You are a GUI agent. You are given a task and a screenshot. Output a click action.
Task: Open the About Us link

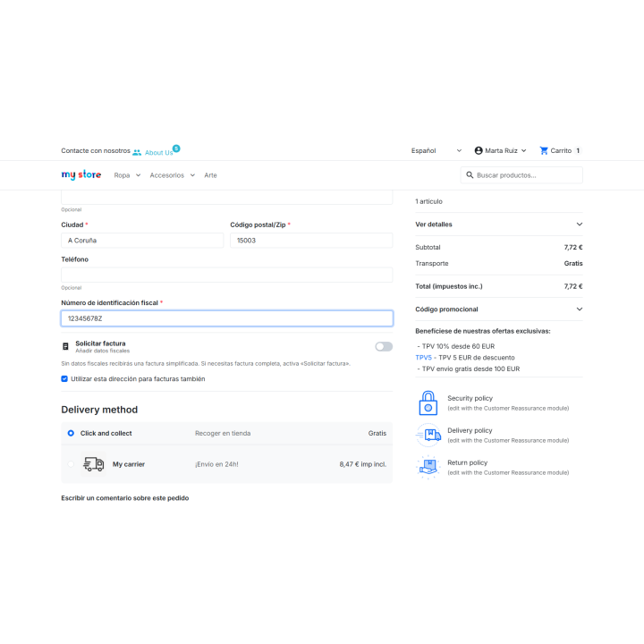coord(158,153)
